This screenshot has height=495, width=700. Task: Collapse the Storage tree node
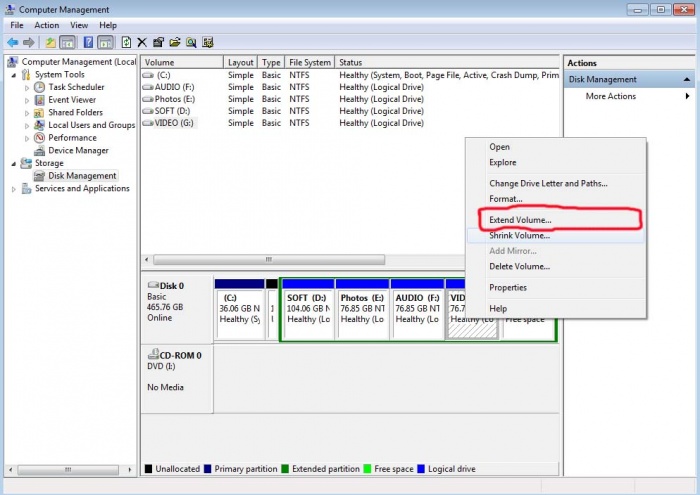[14, 163]
